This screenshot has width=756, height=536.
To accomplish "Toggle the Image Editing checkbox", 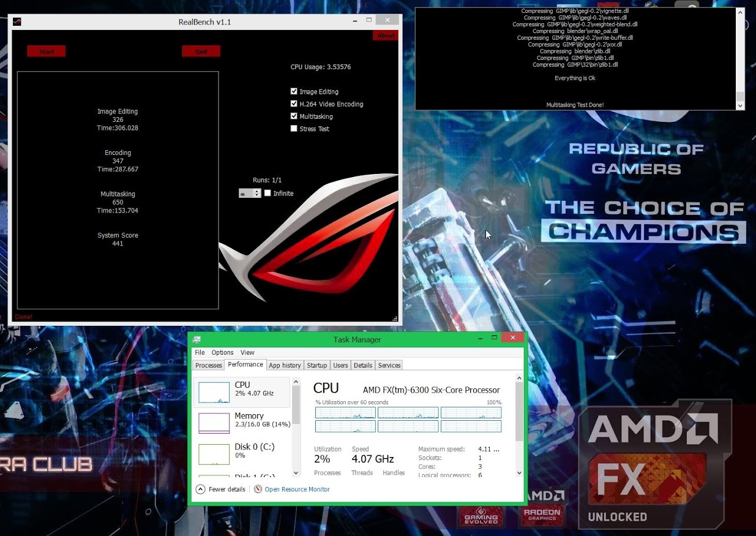I will coord(294,91).
